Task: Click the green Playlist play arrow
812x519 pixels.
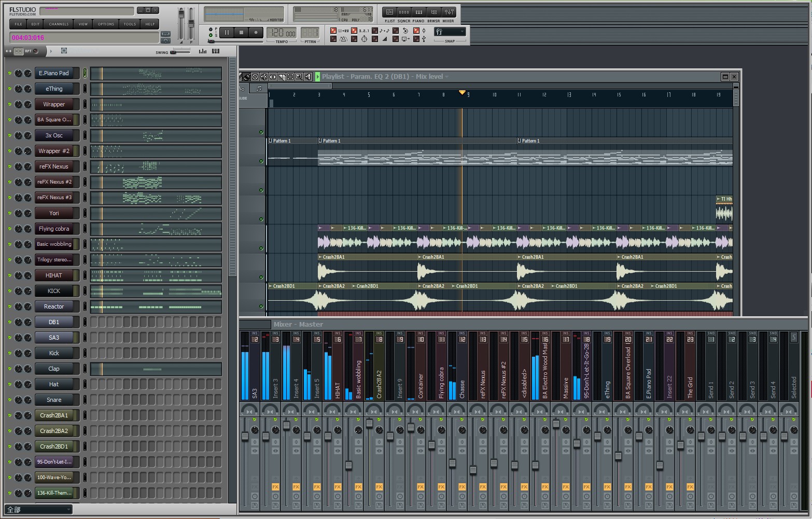Action: point(318,77)
